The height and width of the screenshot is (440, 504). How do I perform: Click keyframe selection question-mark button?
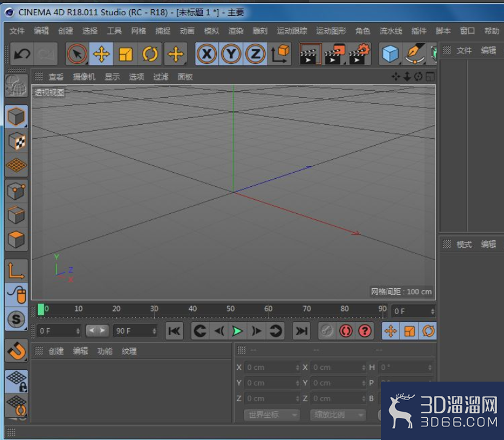365,331
